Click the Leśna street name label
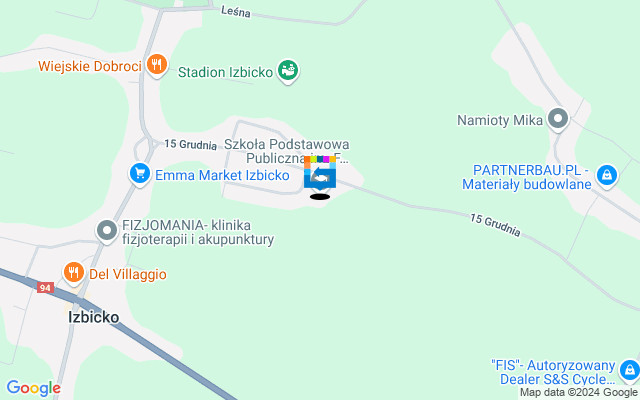Image resolution: width=640 pixels, height=400 pixels. tap(236, 11)
